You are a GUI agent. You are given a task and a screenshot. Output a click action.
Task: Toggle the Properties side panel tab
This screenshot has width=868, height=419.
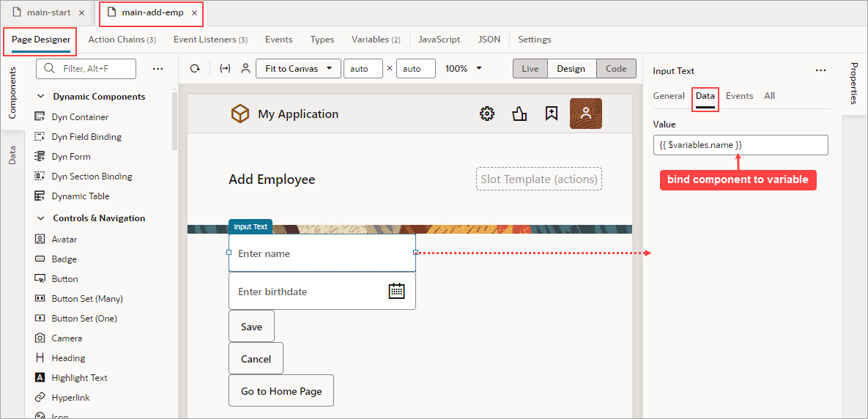(x=853, y=83)
